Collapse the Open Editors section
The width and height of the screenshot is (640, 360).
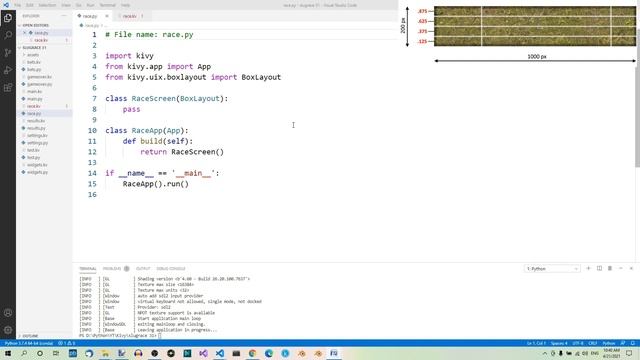[x=35, y=25]
